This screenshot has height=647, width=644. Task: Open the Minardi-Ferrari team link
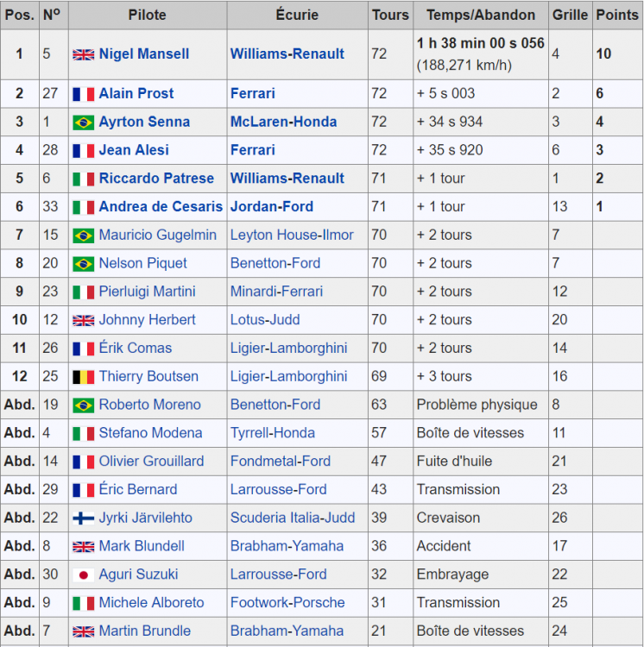point(276,292)
